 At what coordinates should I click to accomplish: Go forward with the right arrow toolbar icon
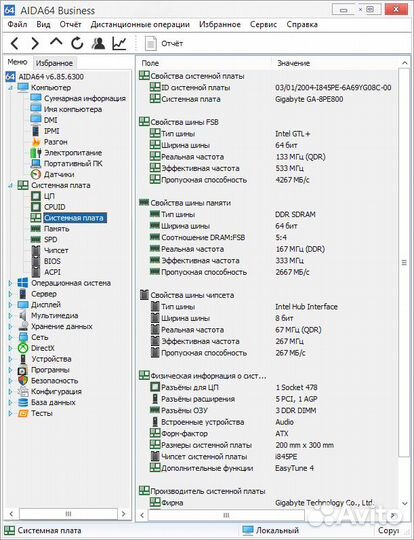coord(35,44)
